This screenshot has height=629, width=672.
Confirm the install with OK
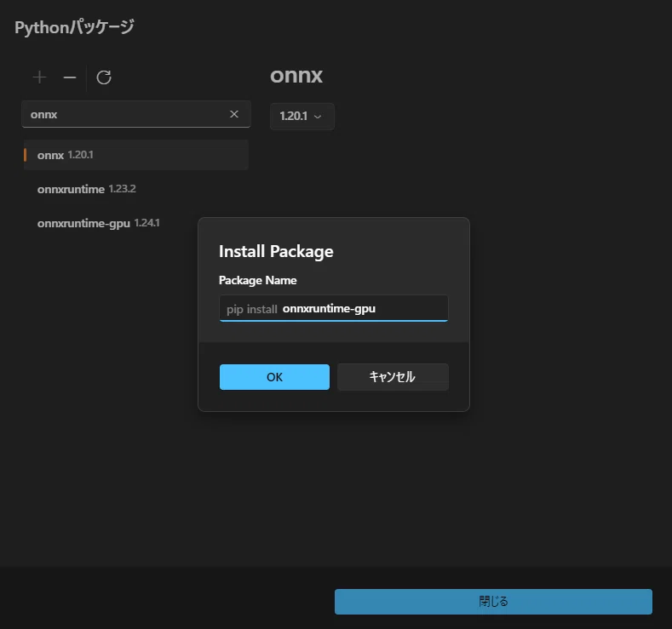point(274,377)
